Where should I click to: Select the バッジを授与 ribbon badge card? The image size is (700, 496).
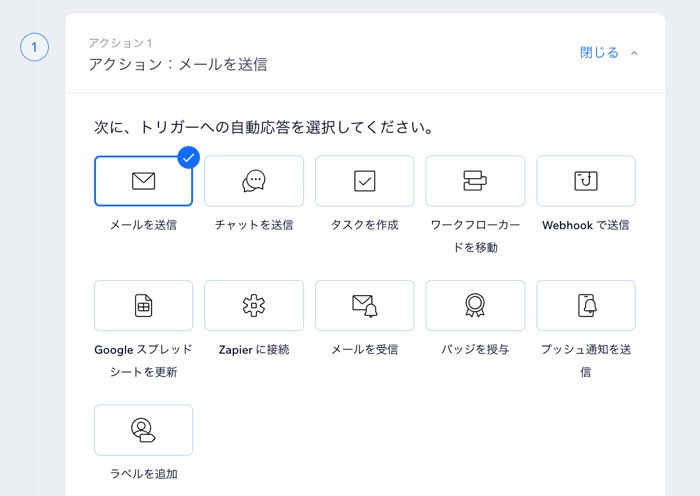[x=475, y=305]
